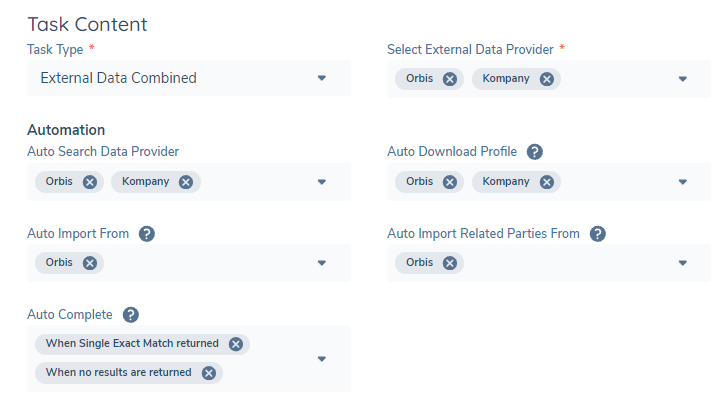The width and height of the screenshot is (719, 414).
Task: Expand Auto Search Data Provider dropdown
Action: 321,182
